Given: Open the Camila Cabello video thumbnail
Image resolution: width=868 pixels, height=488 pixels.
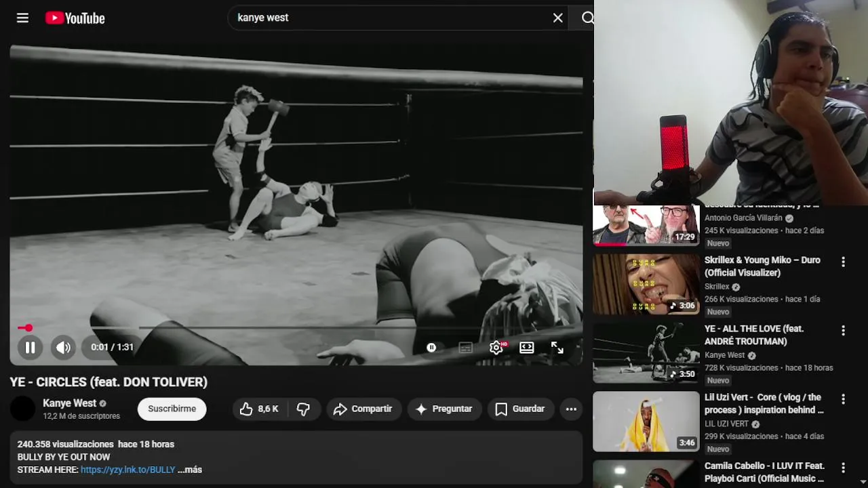Looking at the screenshot, I should tap(646, 474).
